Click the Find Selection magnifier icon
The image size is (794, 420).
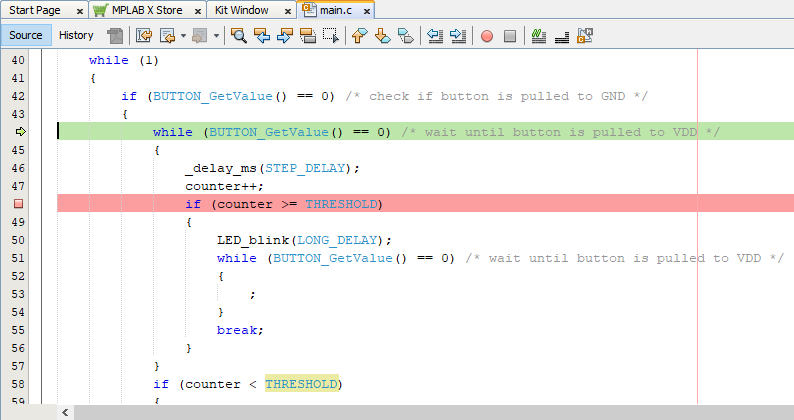click(239, 36)
